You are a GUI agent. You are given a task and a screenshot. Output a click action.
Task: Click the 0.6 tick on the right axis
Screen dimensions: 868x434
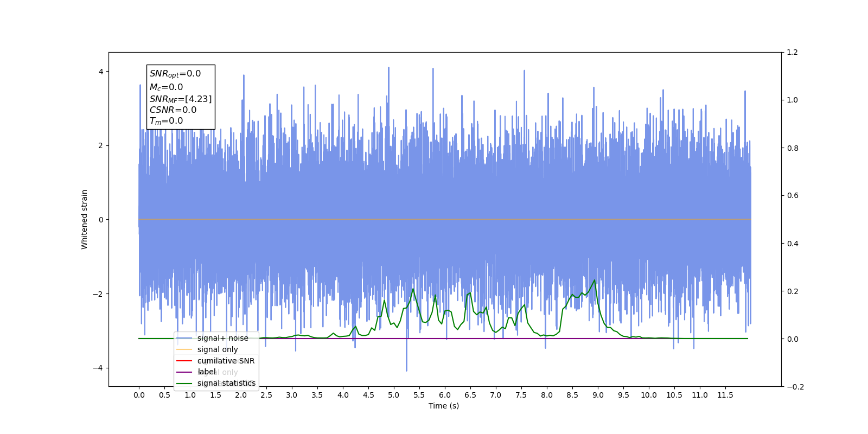point(793,196)
